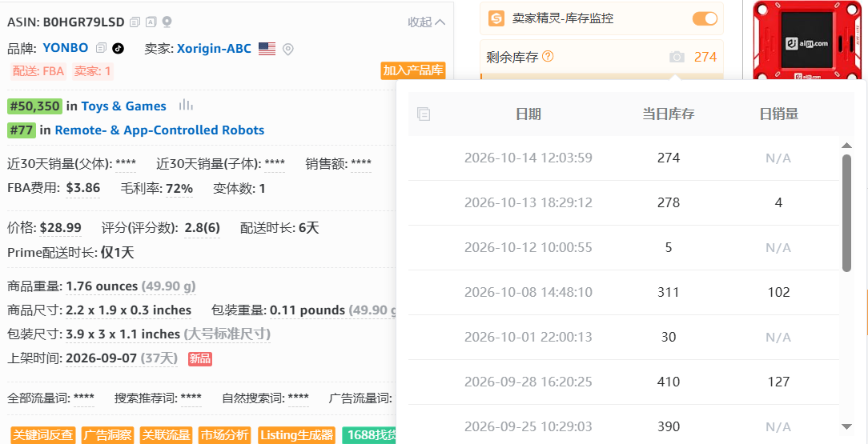Click the US flag beside the seller
The height and width of the screenshot is (444, 868).
pos(267,49)
